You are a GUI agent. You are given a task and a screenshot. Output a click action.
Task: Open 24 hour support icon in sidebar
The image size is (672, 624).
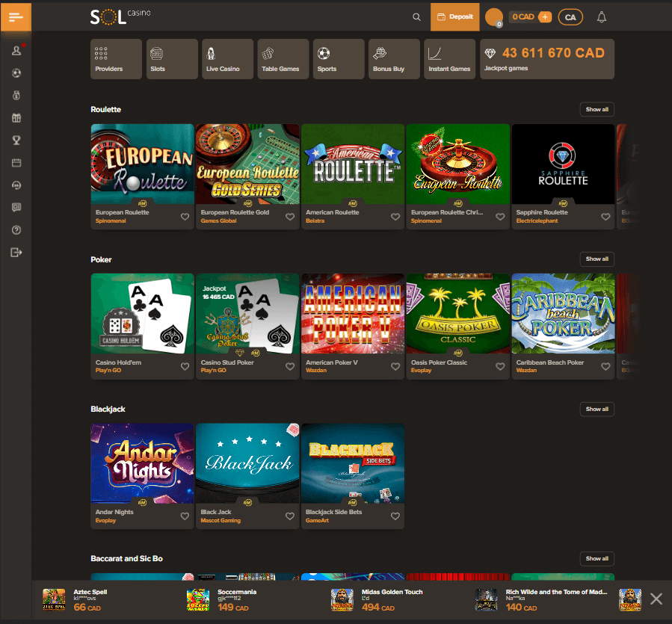point(16,185)
